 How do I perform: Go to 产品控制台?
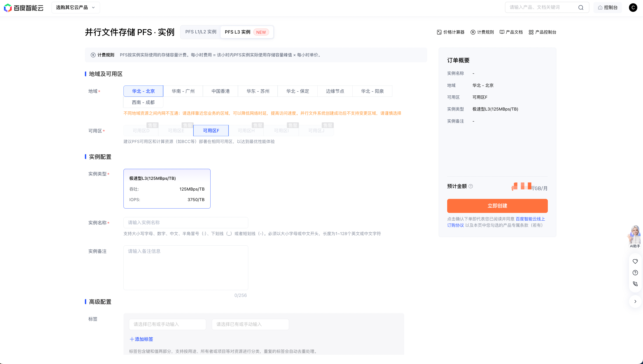(x=543, y=32)
